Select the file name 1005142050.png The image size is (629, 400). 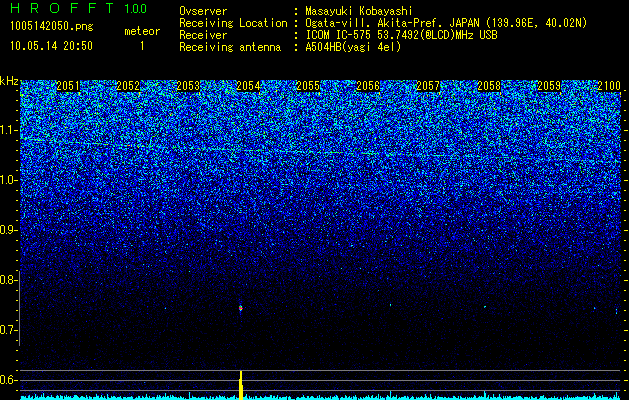tap(52, 27)
